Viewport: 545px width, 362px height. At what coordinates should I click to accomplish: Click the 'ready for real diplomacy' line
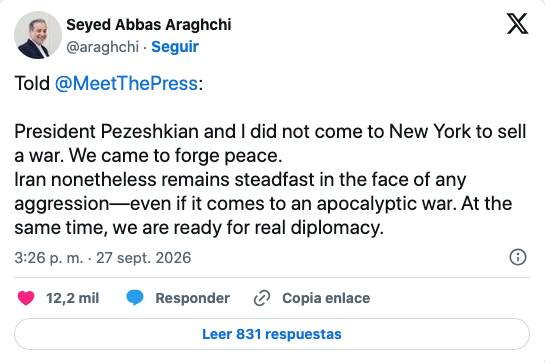click(199, 228)
